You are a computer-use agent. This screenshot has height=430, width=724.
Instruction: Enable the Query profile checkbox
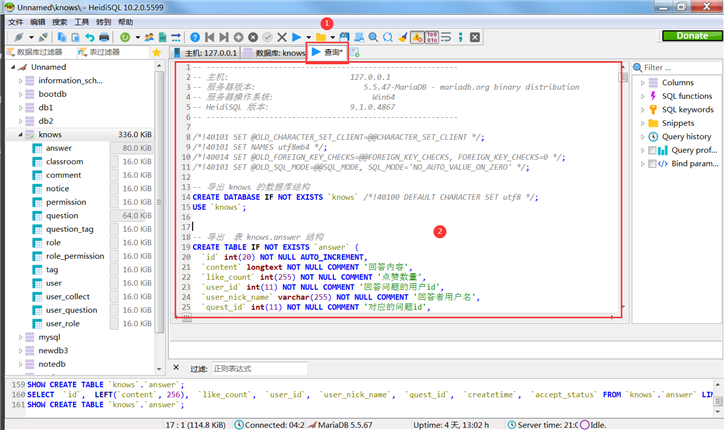coord(652,150)
